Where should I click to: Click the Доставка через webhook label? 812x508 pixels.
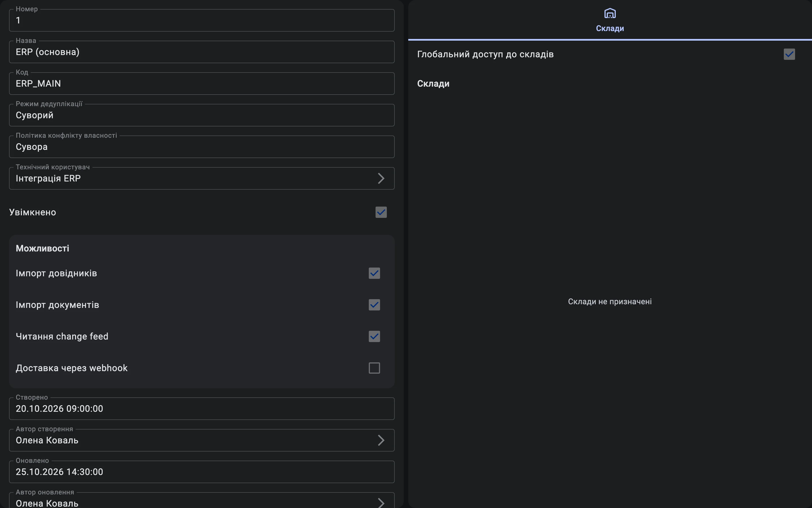pos(71,368)
